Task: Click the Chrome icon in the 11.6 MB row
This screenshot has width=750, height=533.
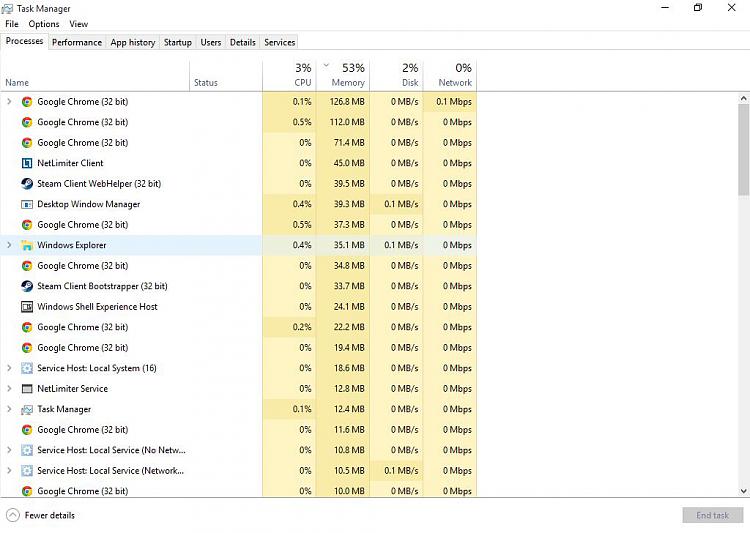Action: pyautogui.click(x=27, y=430)
